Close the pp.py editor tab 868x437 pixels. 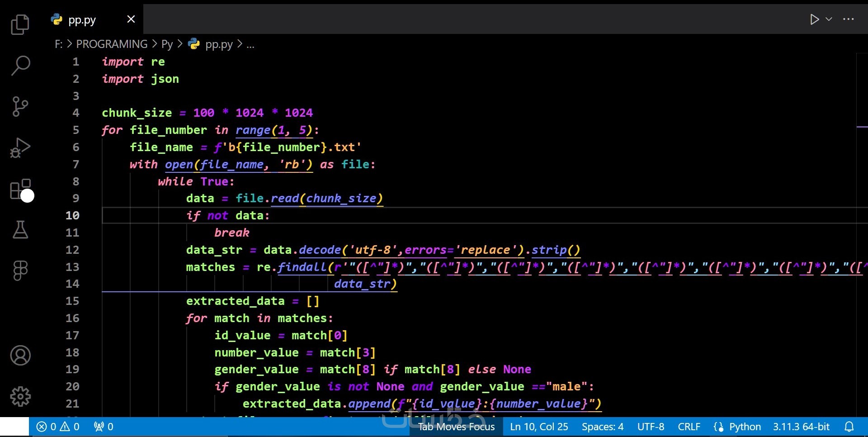click(x=131, y=19)
